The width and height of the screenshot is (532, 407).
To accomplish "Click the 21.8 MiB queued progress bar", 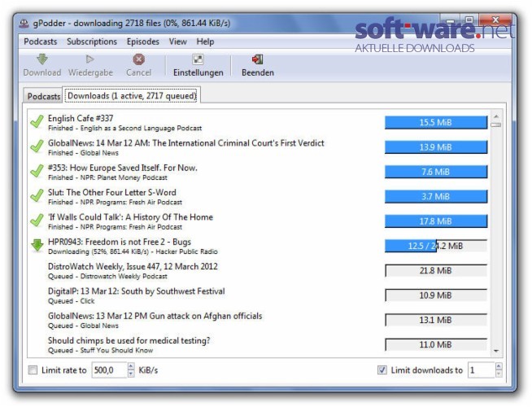I will 436,270.
